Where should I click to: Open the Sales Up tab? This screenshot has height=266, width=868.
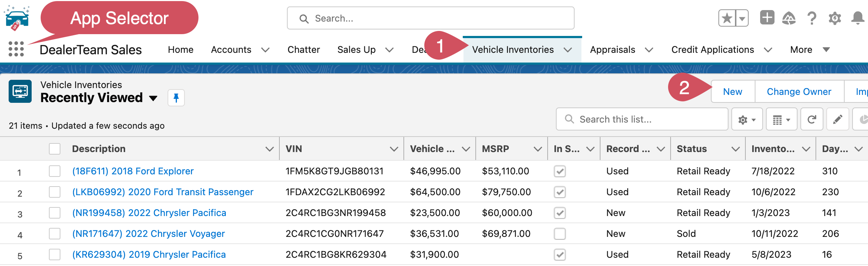click(x=356, y=50)
